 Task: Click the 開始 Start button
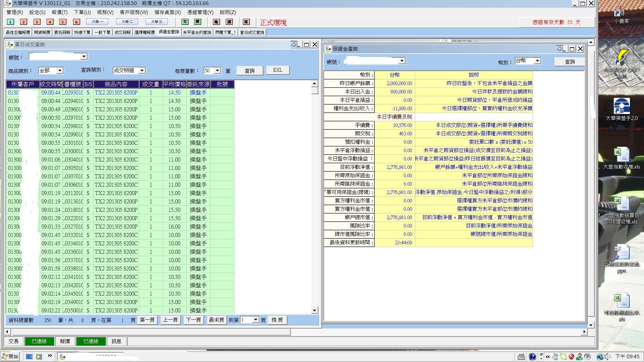click(10, 356)
